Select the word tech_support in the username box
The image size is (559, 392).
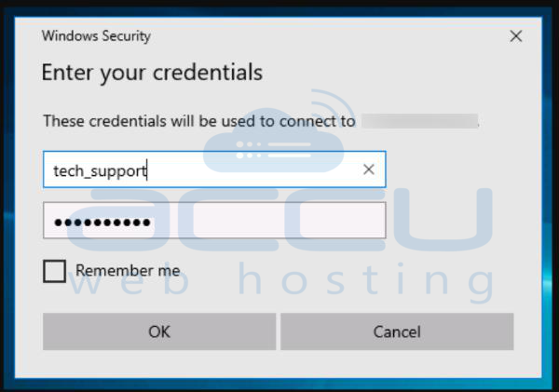point(100,171)
